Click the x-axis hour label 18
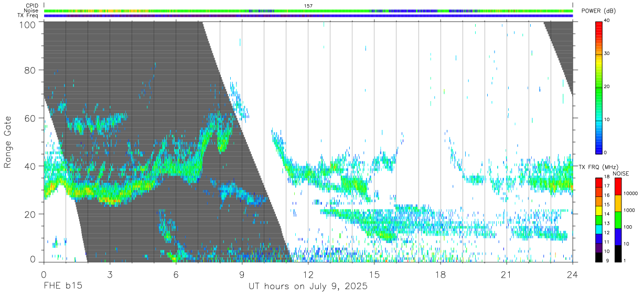Screen dimensions: 644x297 441,274
